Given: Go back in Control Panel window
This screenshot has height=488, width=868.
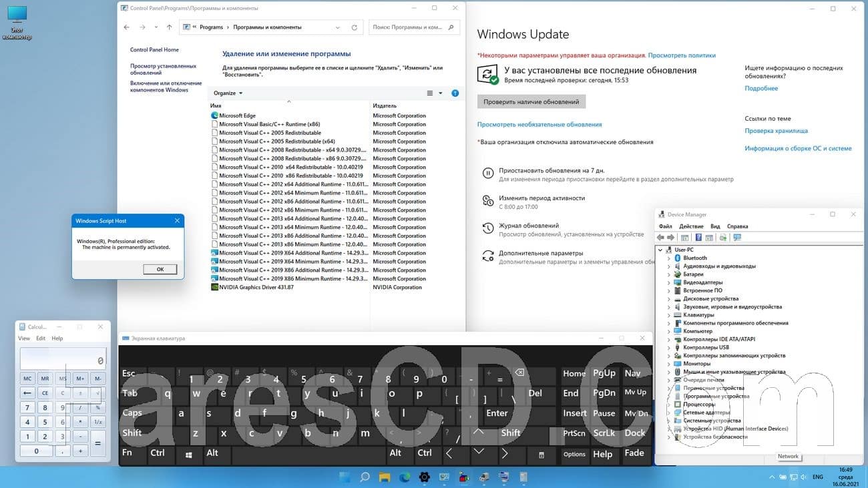Looking at the screenshot, I should [127, 27].
